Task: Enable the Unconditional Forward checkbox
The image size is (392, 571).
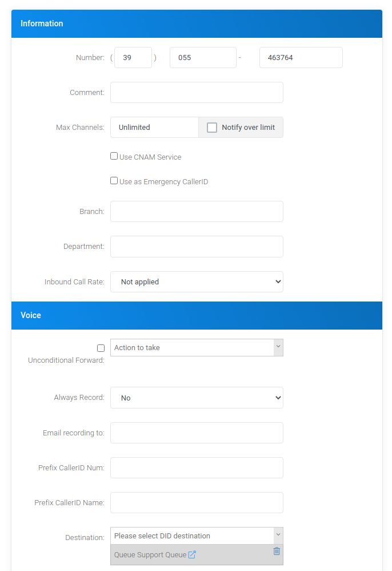Action: pos(101,348)
